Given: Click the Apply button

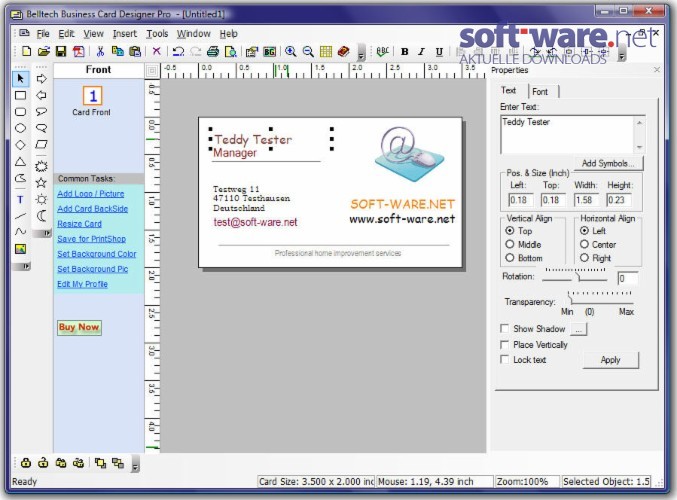Looking at the screenshot, I should (611, 360).
